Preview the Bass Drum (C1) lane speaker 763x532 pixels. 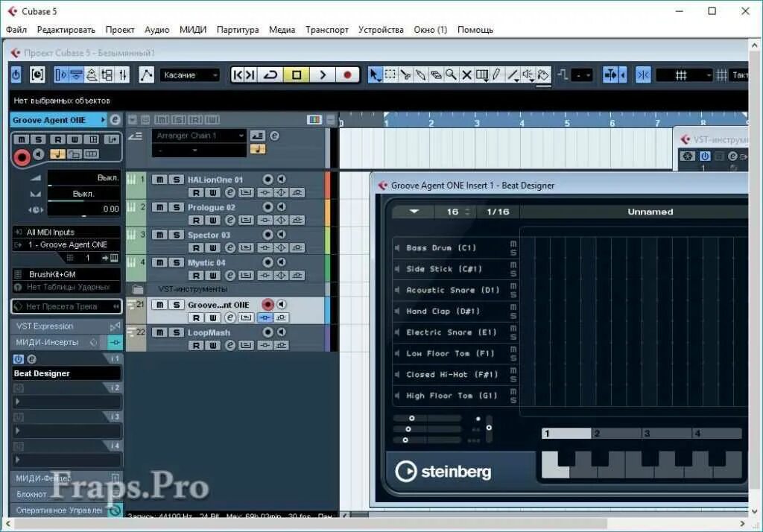(397, 248)
